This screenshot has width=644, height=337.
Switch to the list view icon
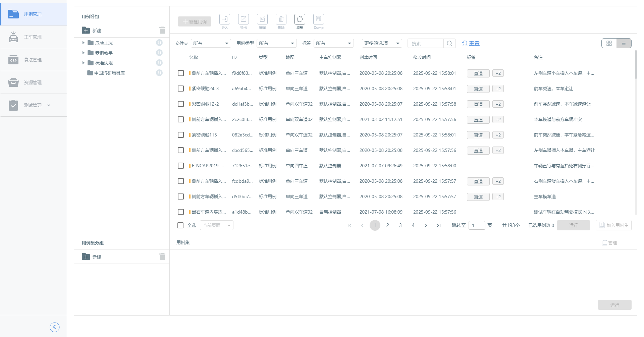point(624,43)
